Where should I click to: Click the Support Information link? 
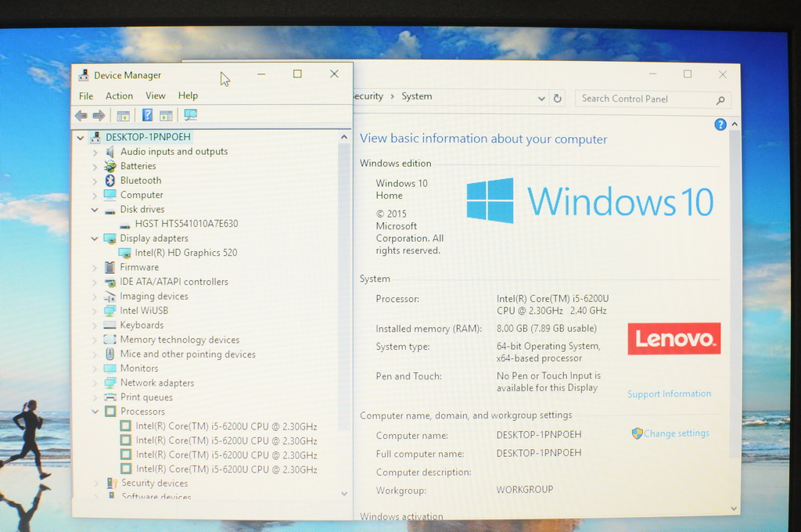pyautogui.click(x=670, y=394)
